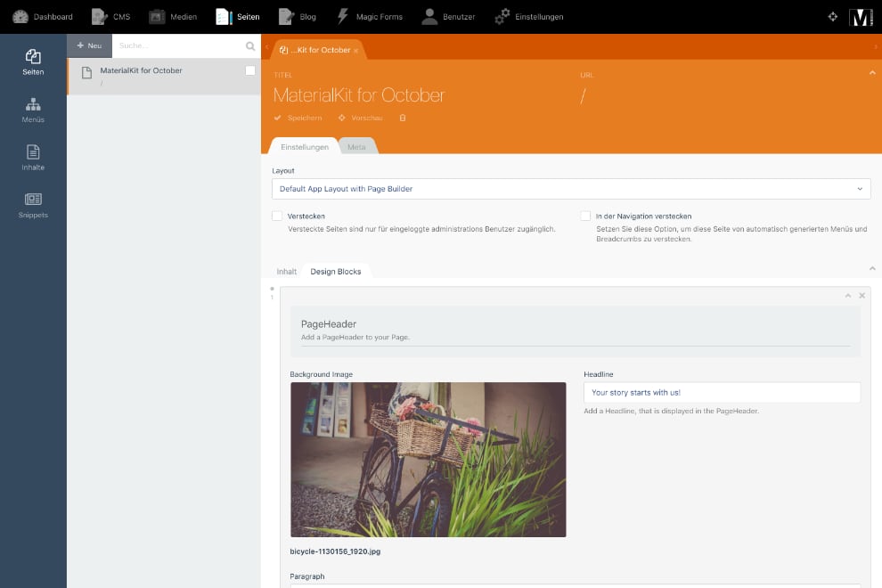Open the Menüs sidebar item
This screenshot has width=882, height=588.
(33, 110)
